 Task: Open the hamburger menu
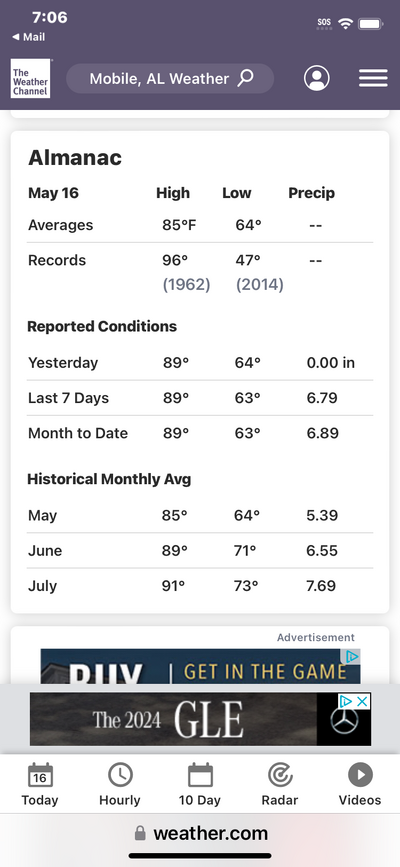373,79
